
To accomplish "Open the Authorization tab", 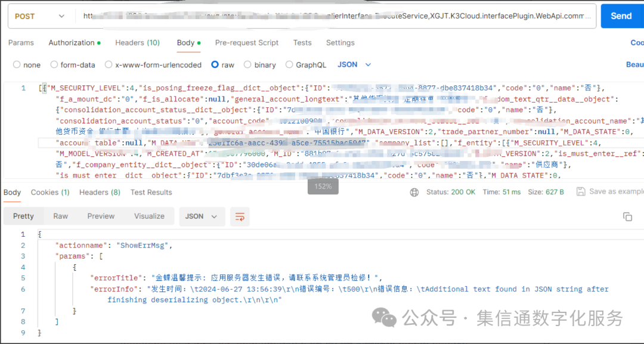I will (x=75, y=43).
